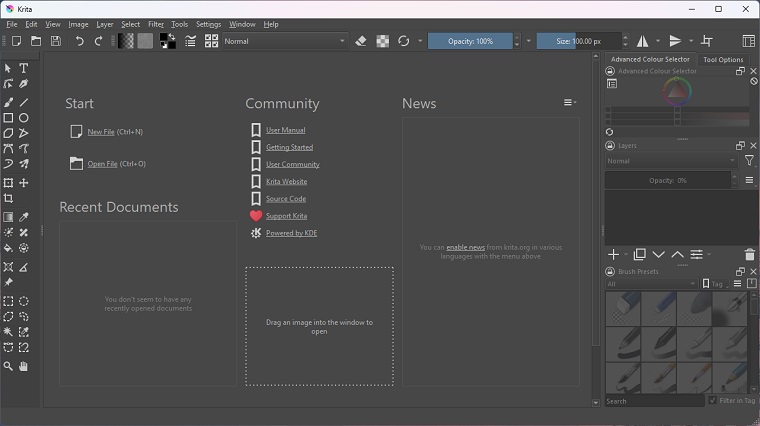
Task: Select the Transform tool
Action: click(8, 183)
